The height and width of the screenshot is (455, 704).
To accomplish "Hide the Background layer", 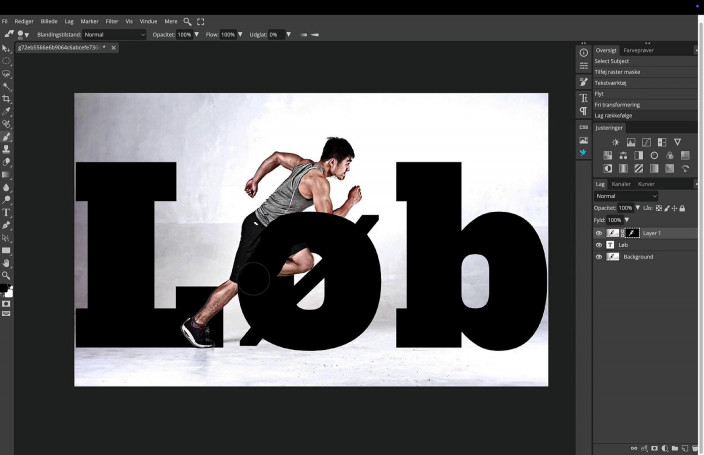I will 599,257.
